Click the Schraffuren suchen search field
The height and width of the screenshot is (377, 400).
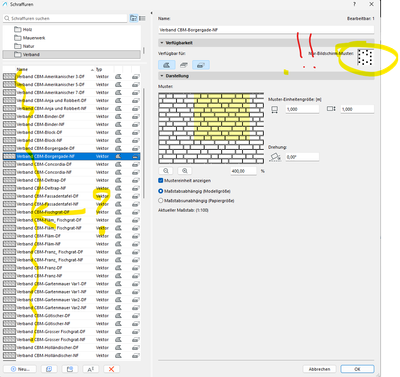65,18
